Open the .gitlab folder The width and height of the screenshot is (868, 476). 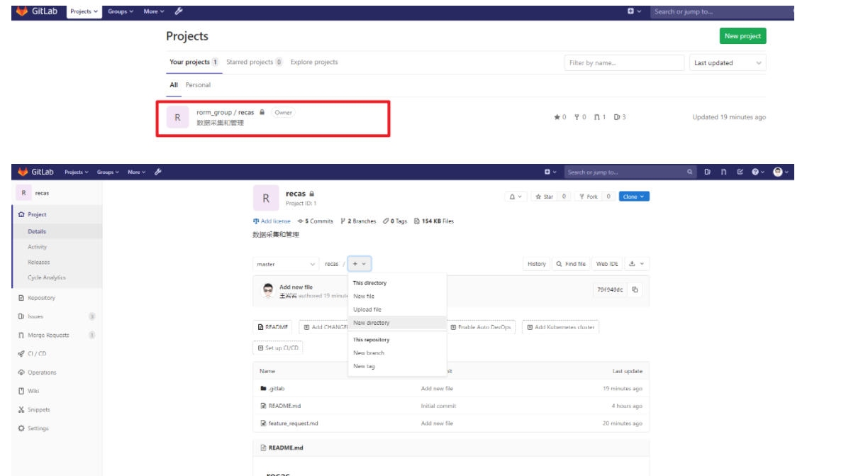pyautogui.click(x=277, y=389)
